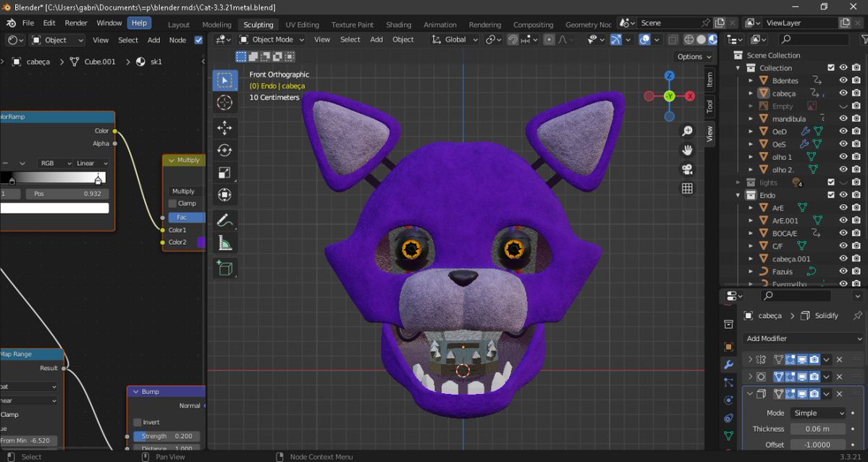Open the Particles properties tab
Screen dimensions: 868x462
[x=728, y=382]
